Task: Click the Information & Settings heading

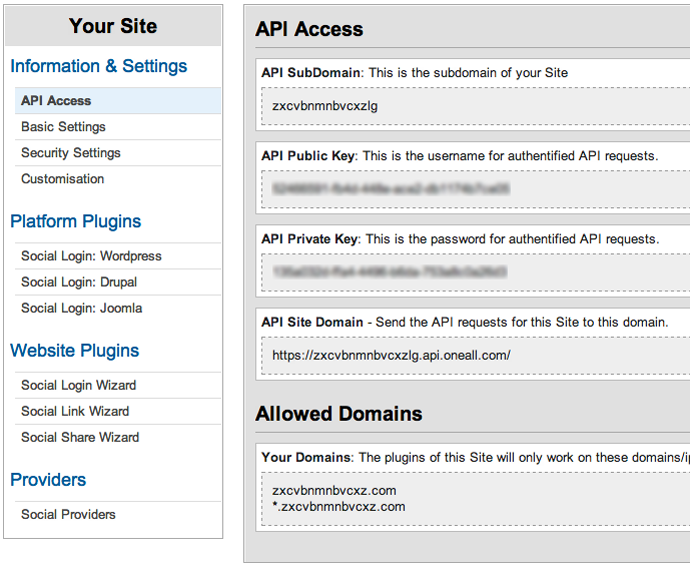Action: [x=99, y=66]
